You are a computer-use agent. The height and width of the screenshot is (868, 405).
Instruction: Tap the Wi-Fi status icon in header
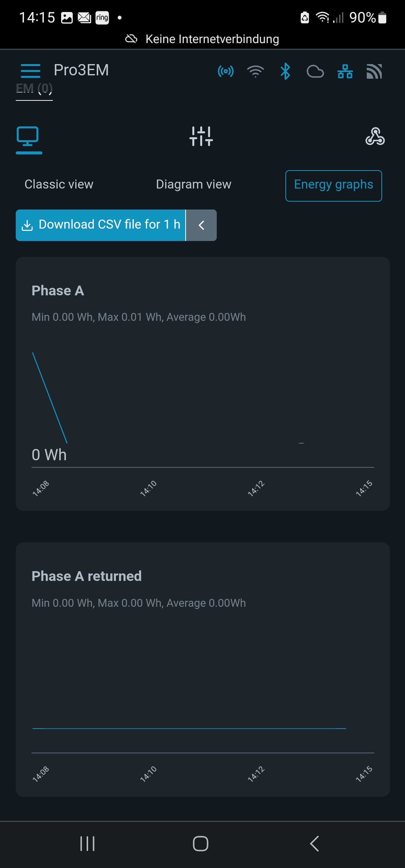(255, 71)
